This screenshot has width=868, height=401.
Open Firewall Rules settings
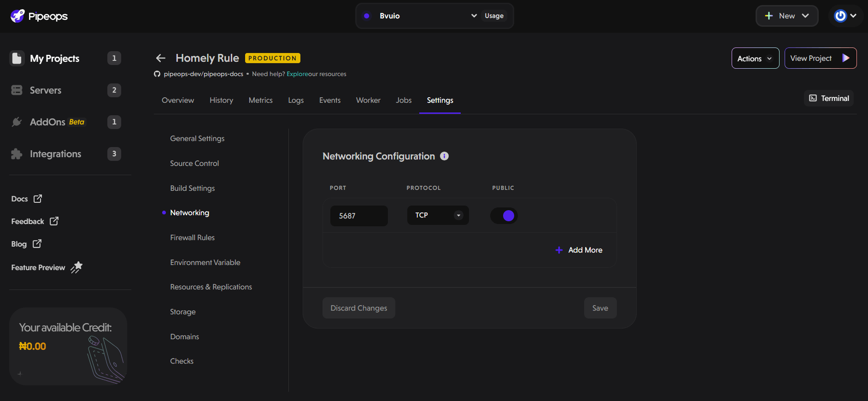[x=192, y=238]
